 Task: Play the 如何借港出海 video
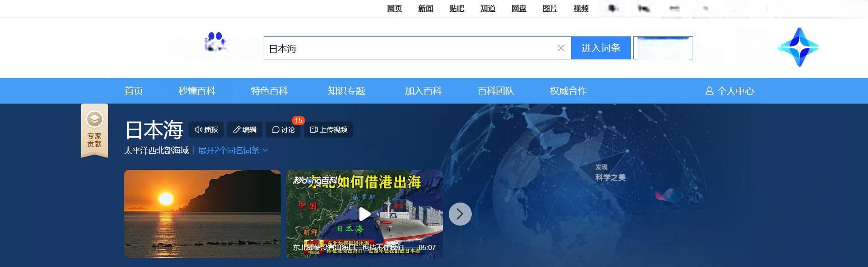coord(365,214)
